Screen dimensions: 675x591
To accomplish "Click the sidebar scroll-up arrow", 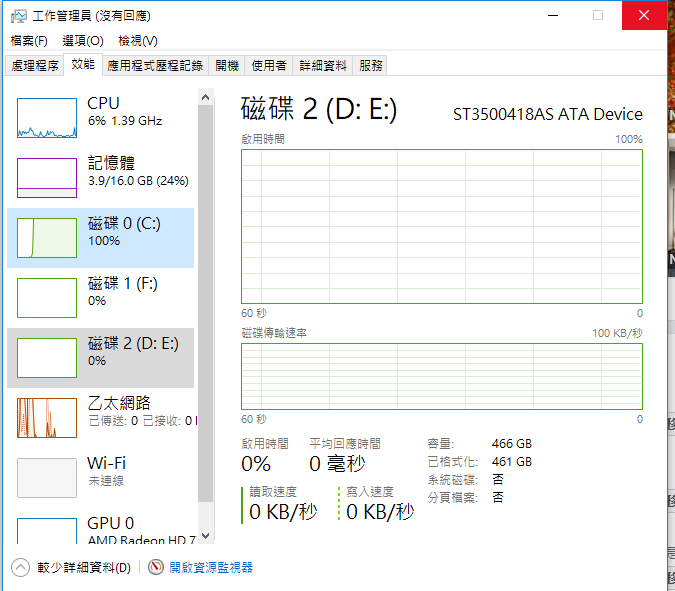I will [x=205, y=97].
